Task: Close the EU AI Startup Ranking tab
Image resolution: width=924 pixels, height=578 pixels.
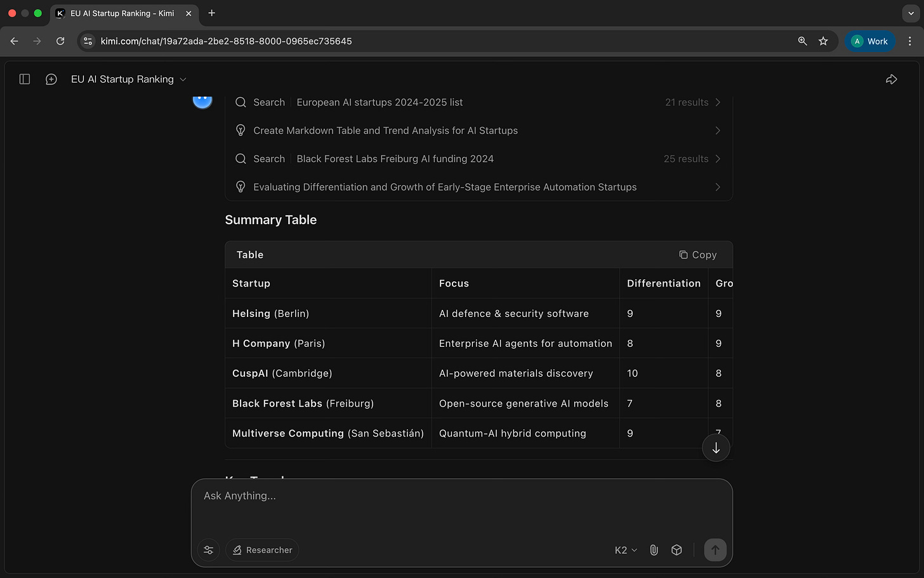Action: tap(188, 13)
